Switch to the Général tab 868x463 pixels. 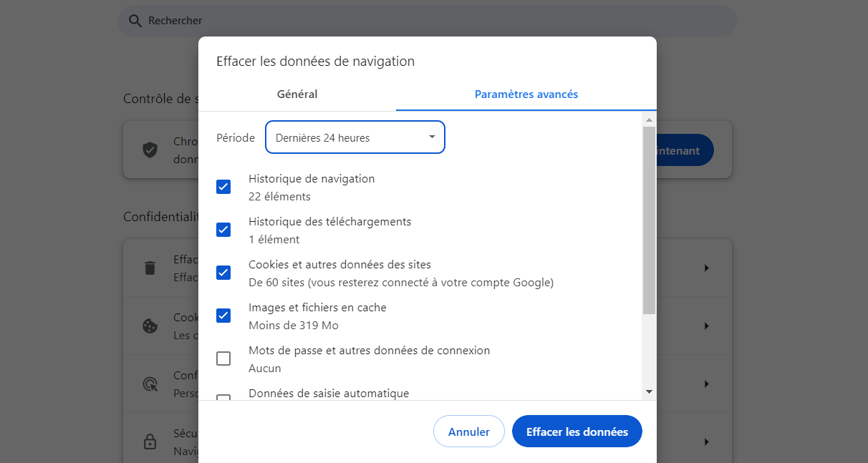click(x=296, y=94)
